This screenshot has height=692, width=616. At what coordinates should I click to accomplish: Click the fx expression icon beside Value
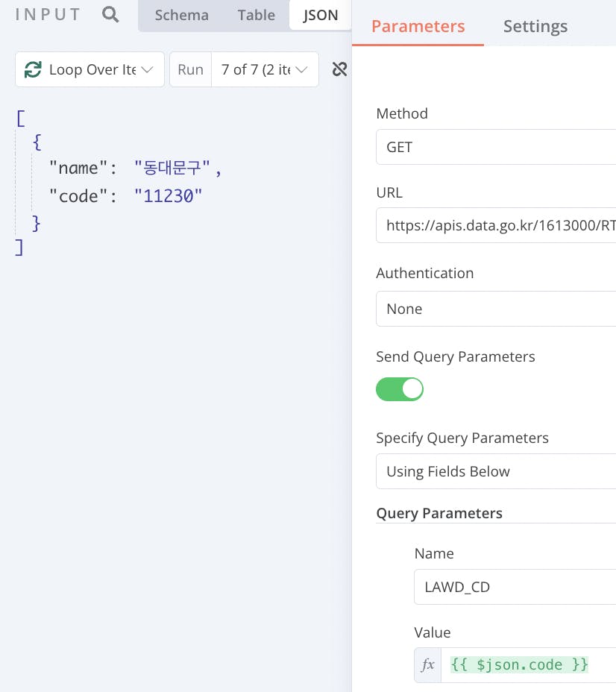tap(428, 664)
